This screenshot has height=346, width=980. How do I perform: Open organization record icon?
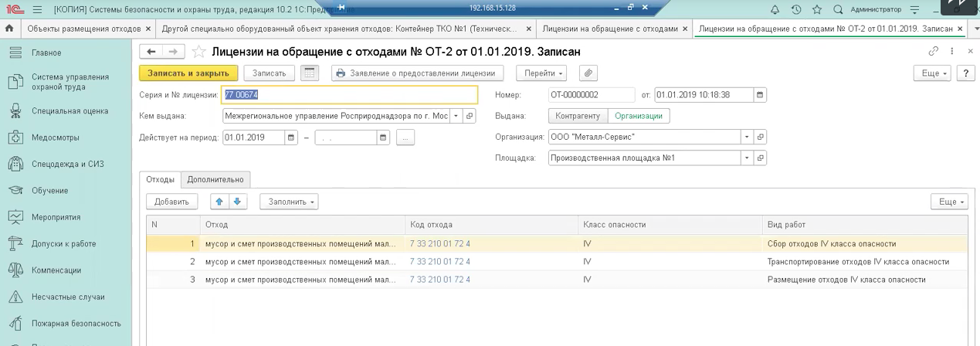coord(760,137)
